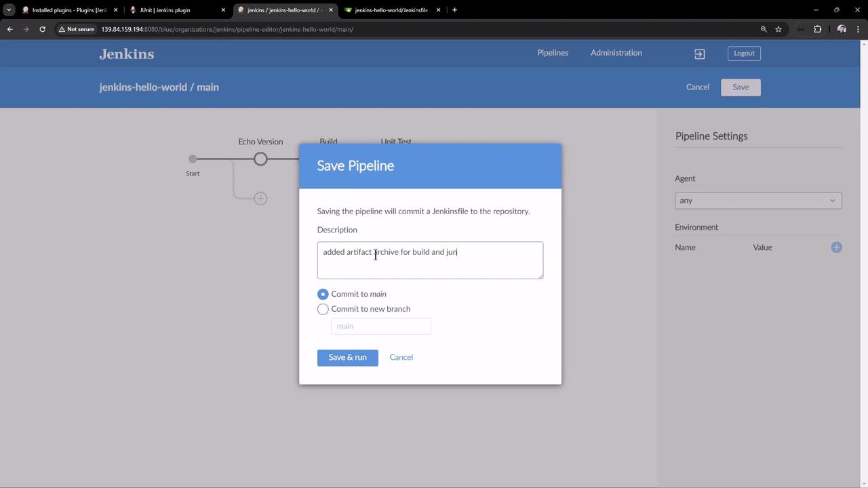Select the Commit to main radio button

pos(323,294)
